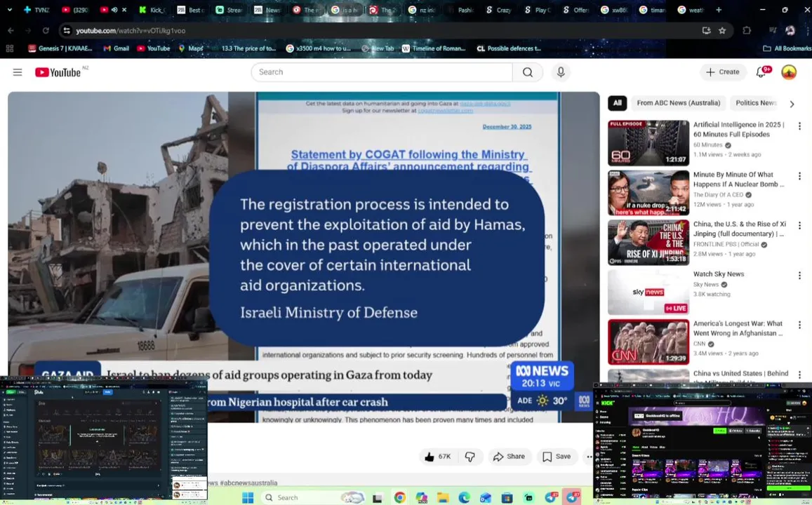Bookmark this page with the star icon
The height and width of the screenshot is (505, 812).
click(722, 31)
